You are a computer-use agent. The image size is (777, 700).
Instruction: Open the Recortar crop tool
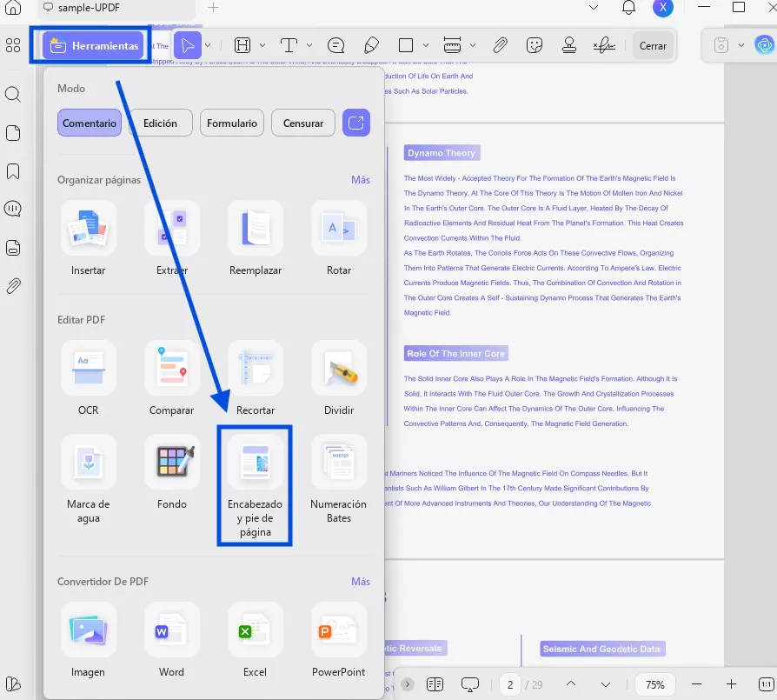point(256,379)
